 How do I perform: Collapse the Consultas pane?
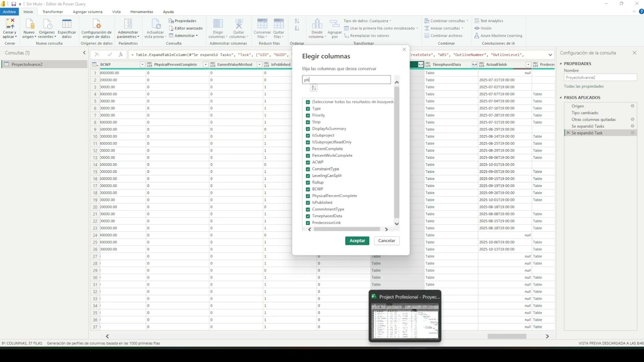(84, 52)
